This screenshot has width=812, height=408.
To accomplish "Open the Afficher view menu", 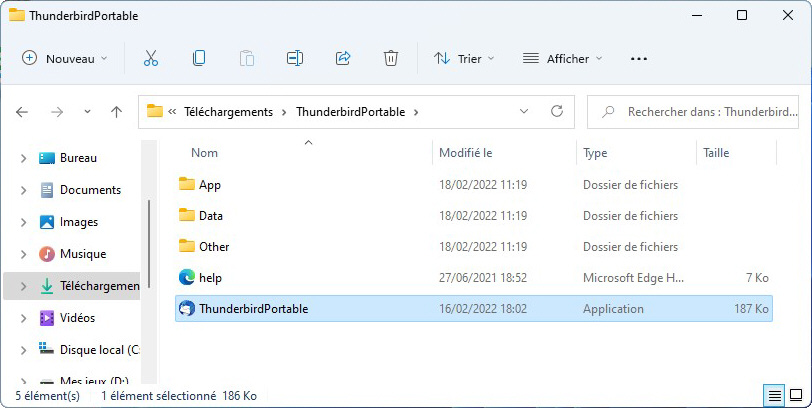I will click(x=563, y=58).
